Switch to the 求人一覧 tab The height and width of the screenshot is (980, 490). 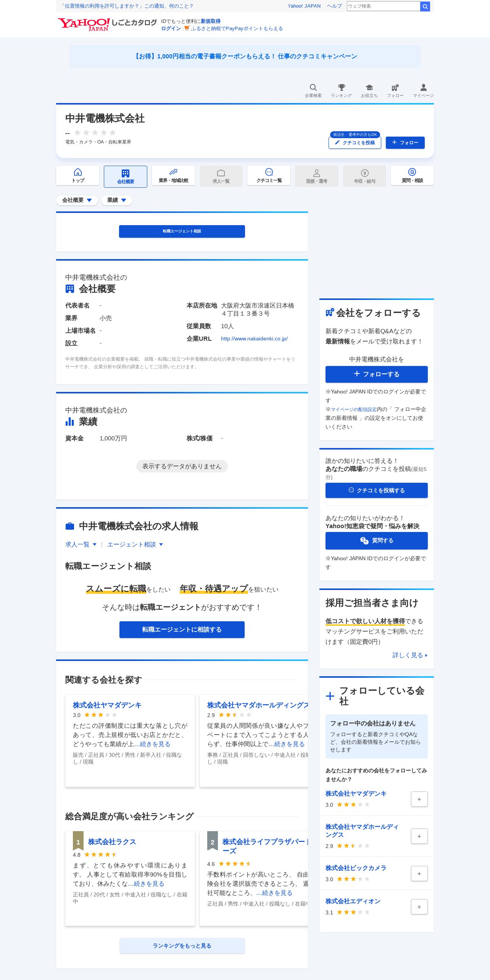click(x=221, y=176)
